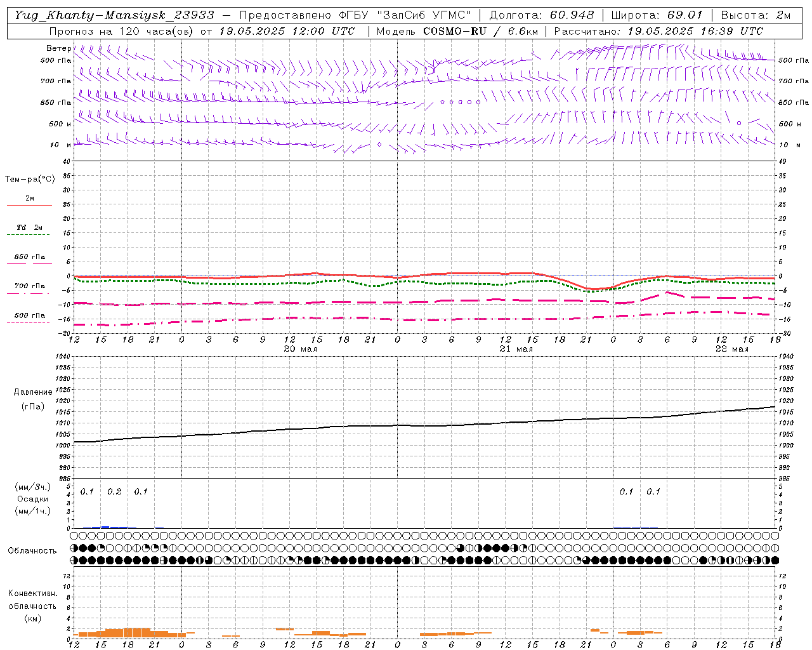The image size is (812, 650).
Task: Click the forecast start time 19.05.2025 12:00 UTC
Action: pos(287,31)
